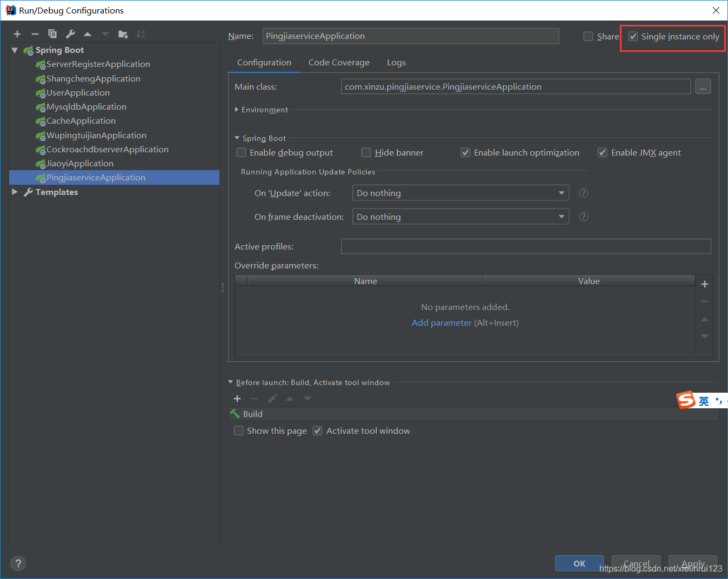
Task: Uncheck Activate tool window
Action: pyautogui.click(x=318, y=430)
